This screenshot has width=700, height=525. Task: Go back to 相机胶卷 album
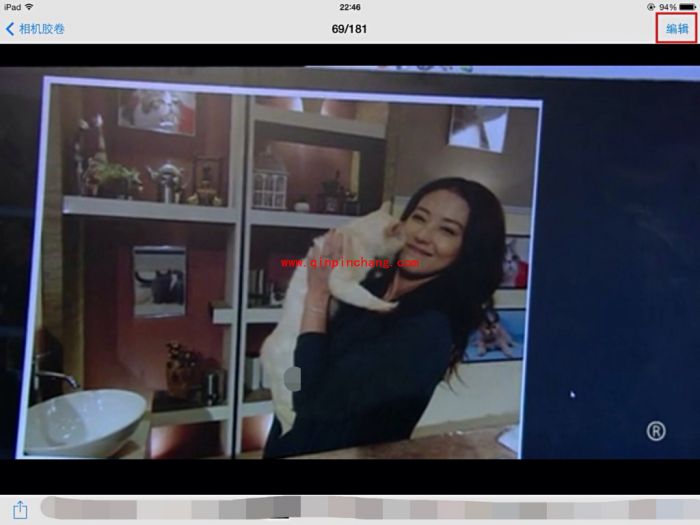[35, 29]
